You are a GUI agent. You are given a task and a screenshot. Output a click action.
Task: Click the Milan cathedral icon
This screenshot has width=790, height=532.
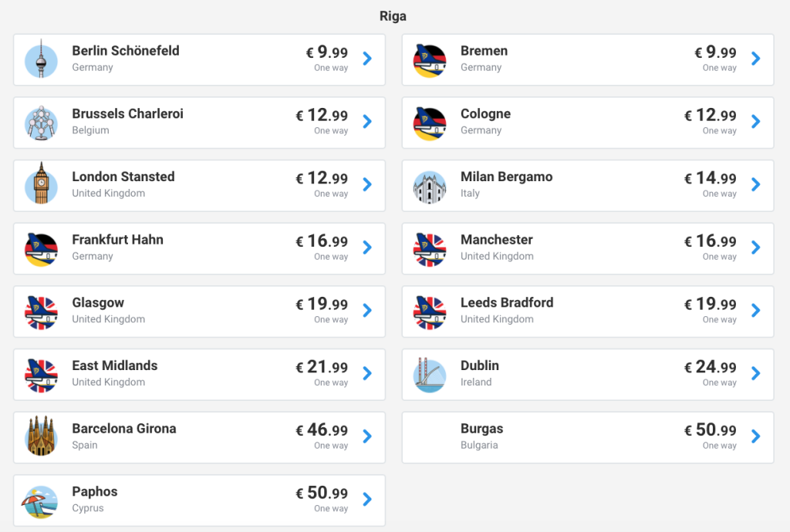[x=430, y=185]
